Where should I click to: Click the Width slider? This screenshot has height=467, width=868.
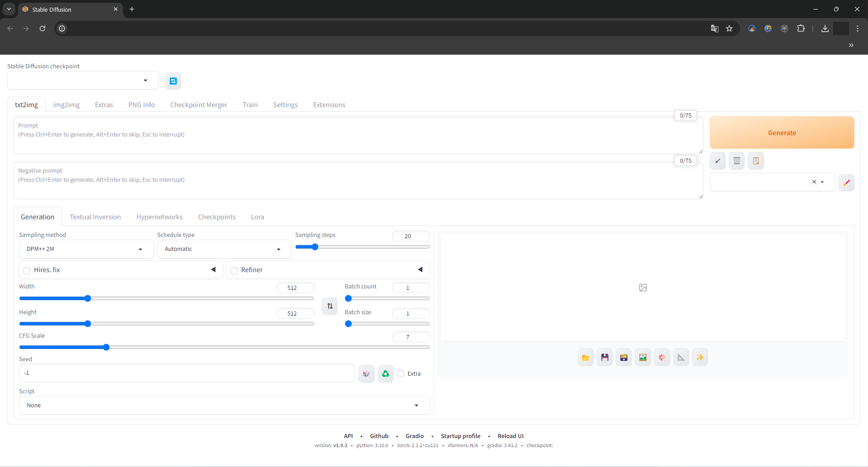click(x=167, y=298)
